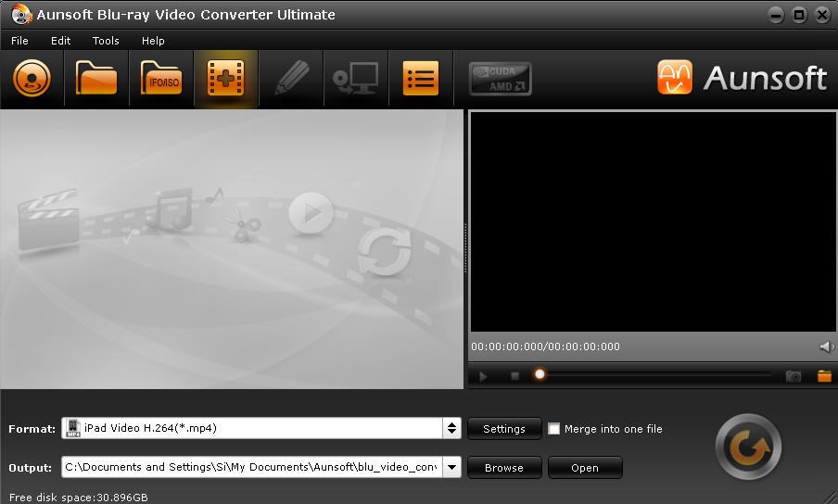The height and width of the screenshot is (504, 838).
Task: Stop the preview playback
Action: pos(514,376)
